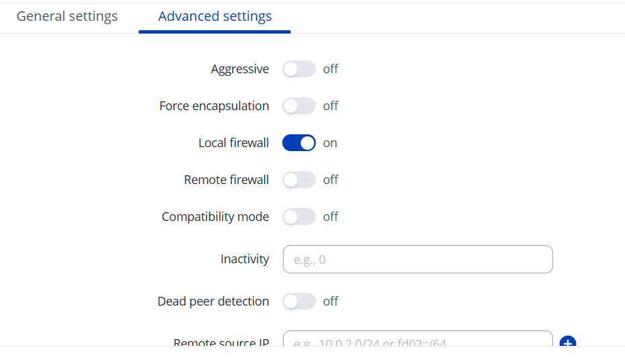The height and width of the screenshot is (364, 625).
Task: Enable the Remote firewall toggle
Action: pyautogui.click(x=299, y=180)
